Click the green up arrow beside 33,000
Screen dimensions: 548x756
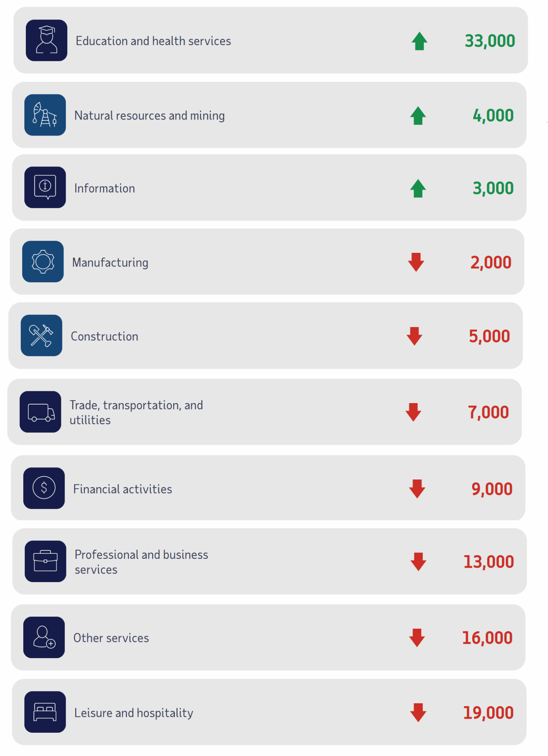pos(419,41)
